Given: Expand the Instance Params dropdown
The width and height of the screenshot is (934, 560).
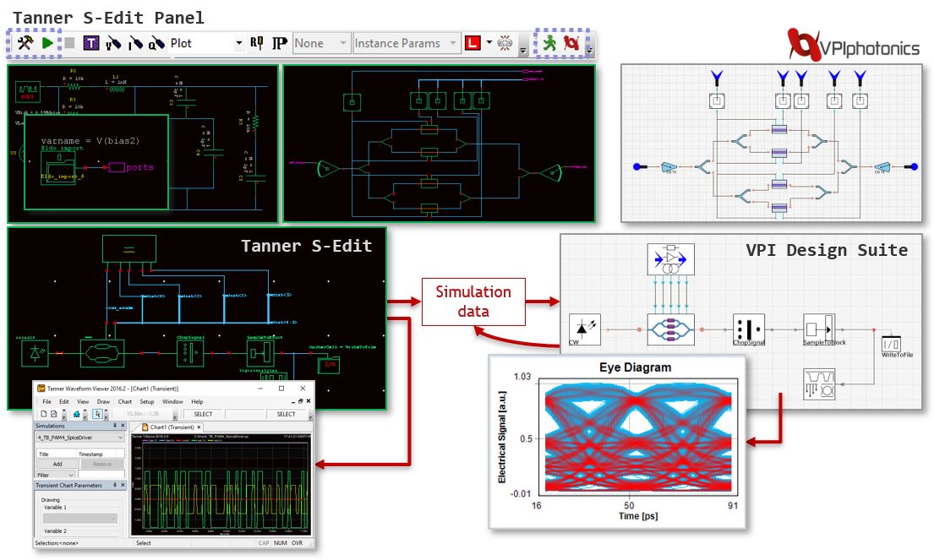Looking at the screenshot, I should pyautogui.click(x=453, y=43).
